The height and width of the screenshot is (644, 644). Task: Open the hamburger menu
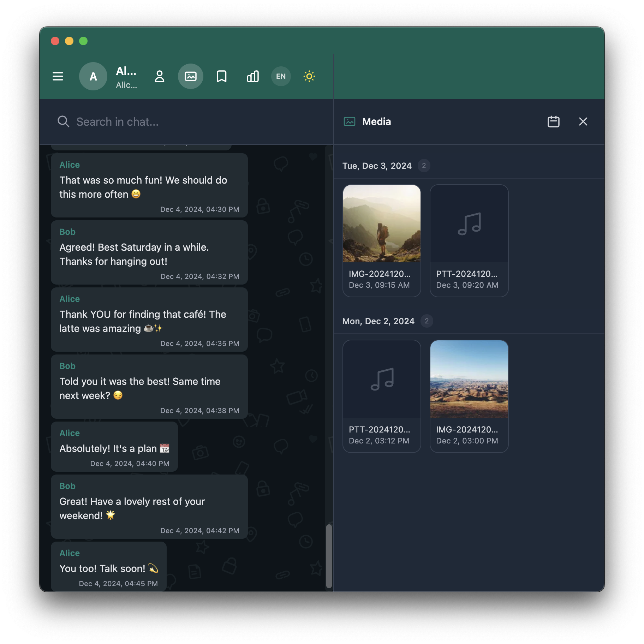pyautogui.click(x=58, y=76)
